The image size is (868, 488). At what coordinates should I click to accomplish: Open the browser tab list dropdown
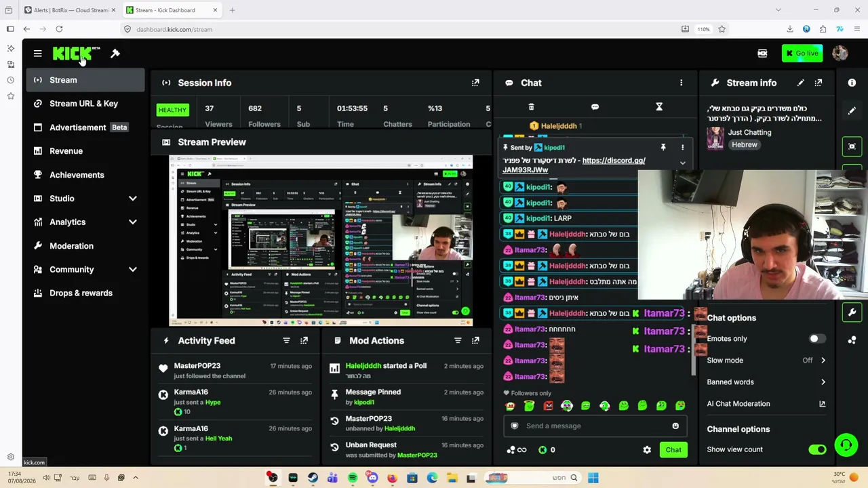(x=778, y=10)
